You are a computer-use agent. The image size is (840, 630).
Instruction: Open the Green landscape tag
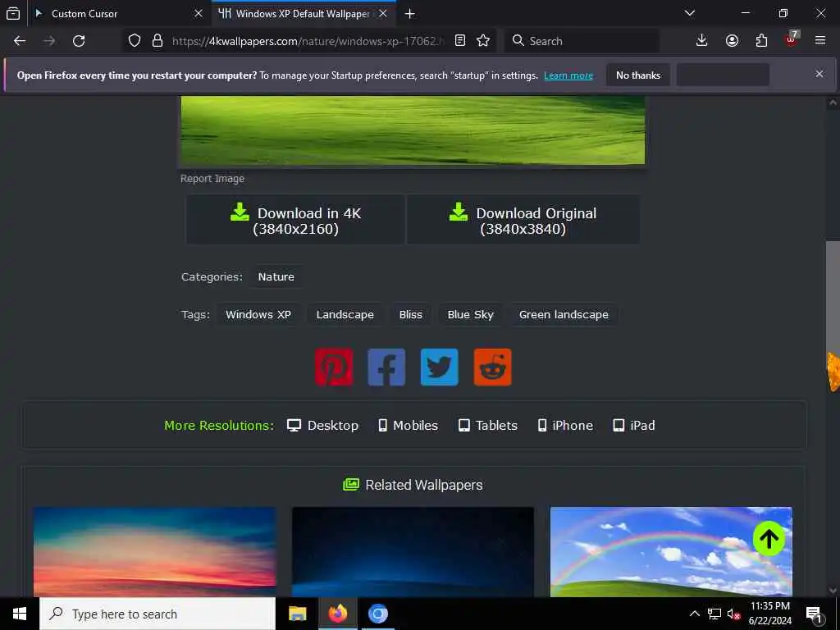point(564,314)
